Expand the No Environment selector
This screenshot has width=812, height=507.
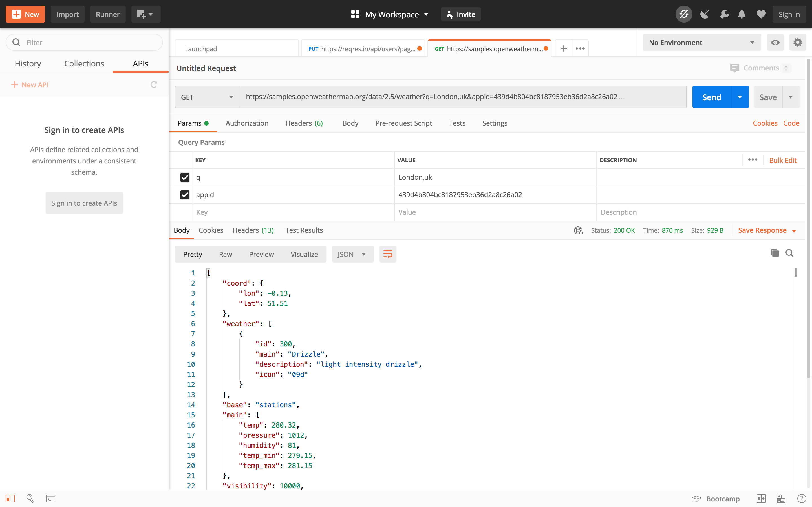(x=701, y=42)
